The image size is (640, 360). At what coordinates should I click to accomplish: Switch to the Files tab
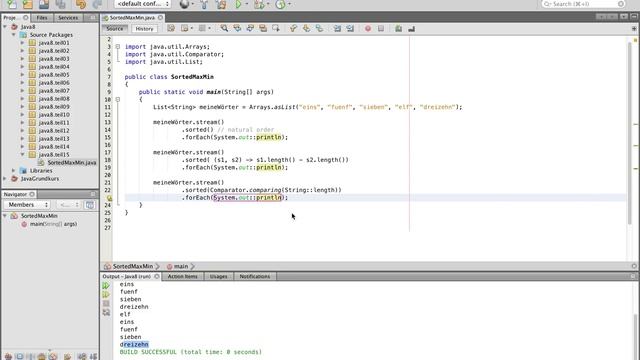42,18
